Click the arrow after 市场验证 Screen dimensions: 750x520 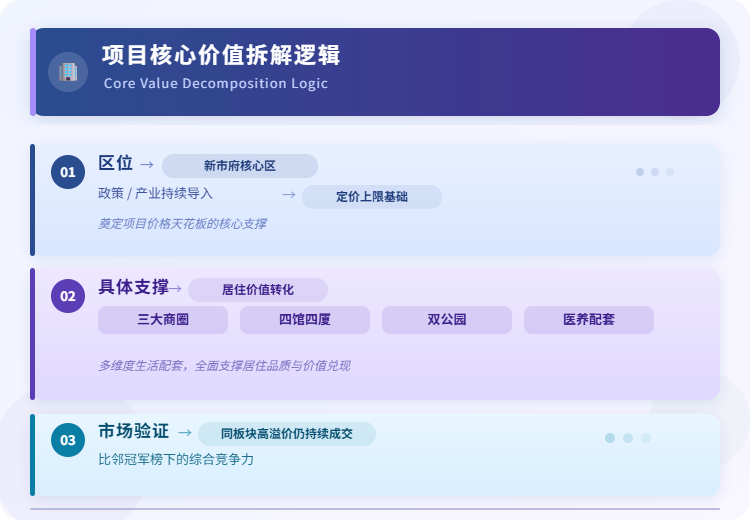(x=185, y=432)
